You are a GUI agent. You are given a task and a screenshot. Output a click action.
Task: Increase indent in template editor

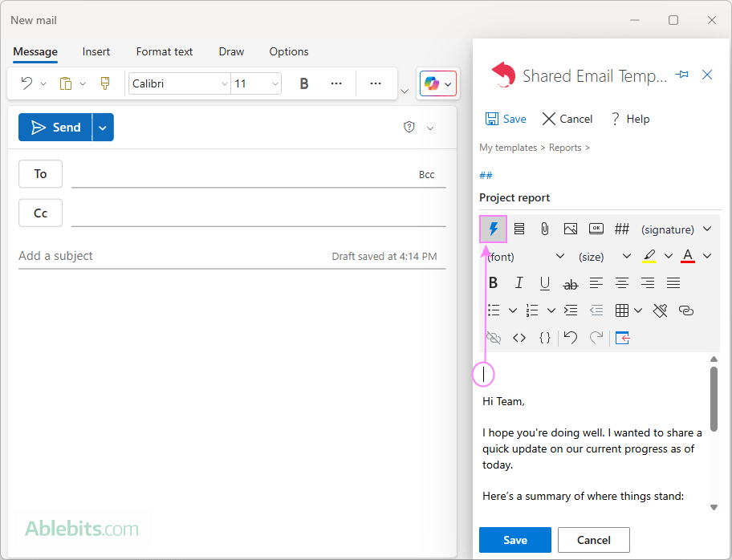[x=571, y=310]
